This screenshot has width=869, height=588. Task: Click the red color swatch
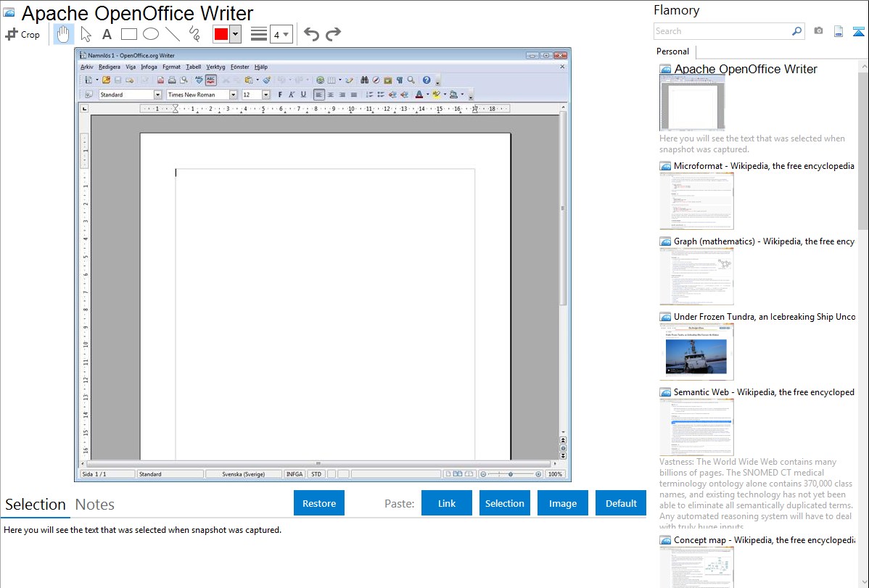221,34
